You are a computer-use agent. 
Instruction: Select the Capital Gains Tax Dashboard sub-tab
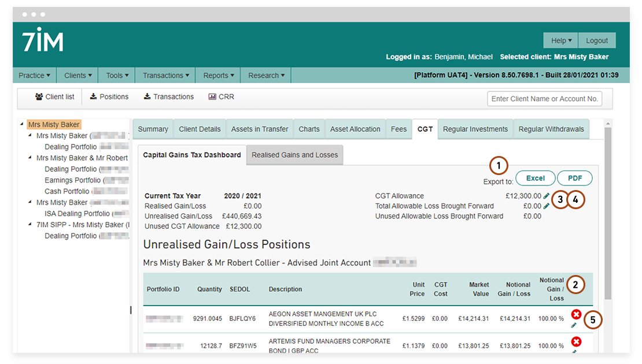(x=192, y=155)
